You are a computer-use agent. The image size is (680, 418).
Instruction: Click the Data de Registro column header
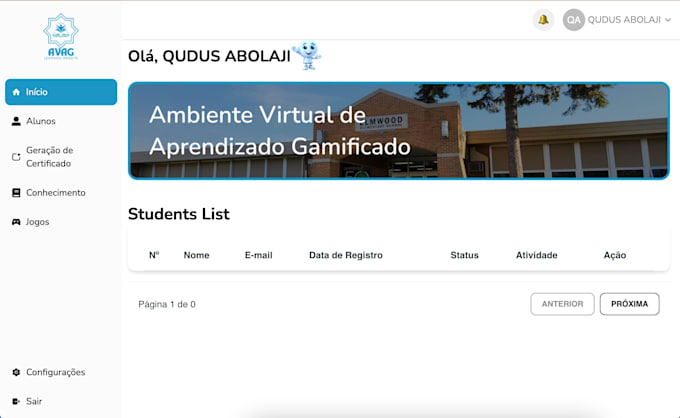(x=346, y=255)
